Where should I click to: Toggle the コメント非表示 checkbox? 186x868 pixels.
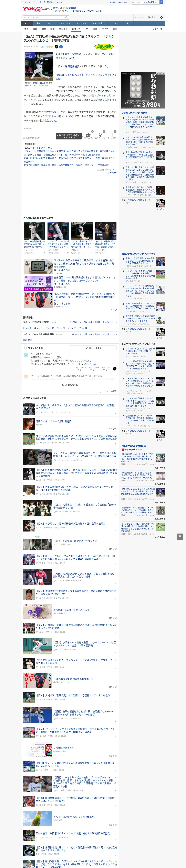pos(102,391)
